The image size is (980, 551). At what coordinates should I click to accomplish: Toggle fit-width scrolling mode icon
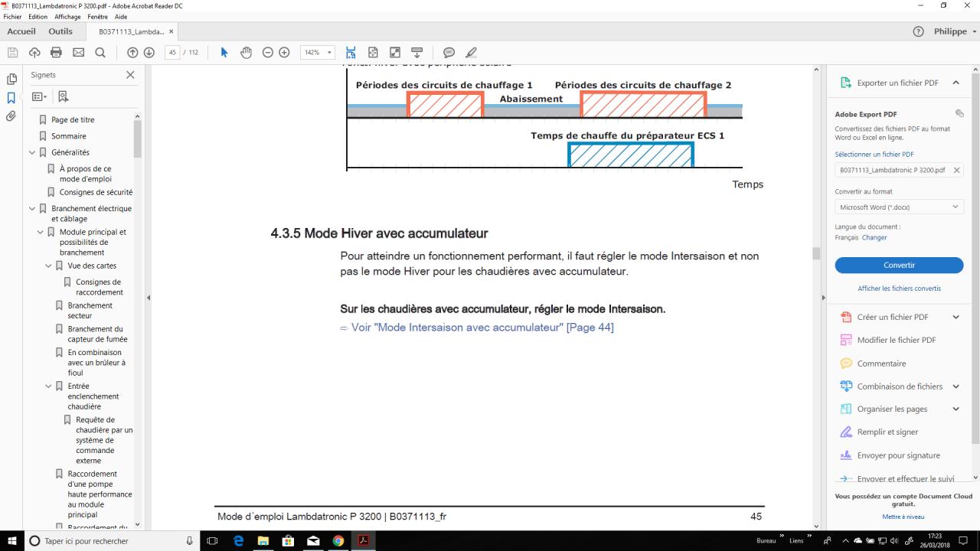pyautogui.click(x=351, y=52)
